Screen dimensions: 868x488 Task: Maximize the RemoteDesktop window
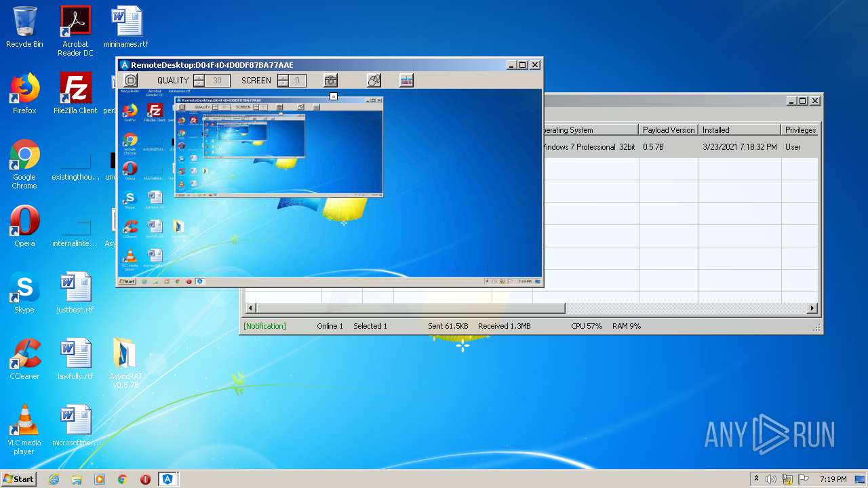(522, 65)
